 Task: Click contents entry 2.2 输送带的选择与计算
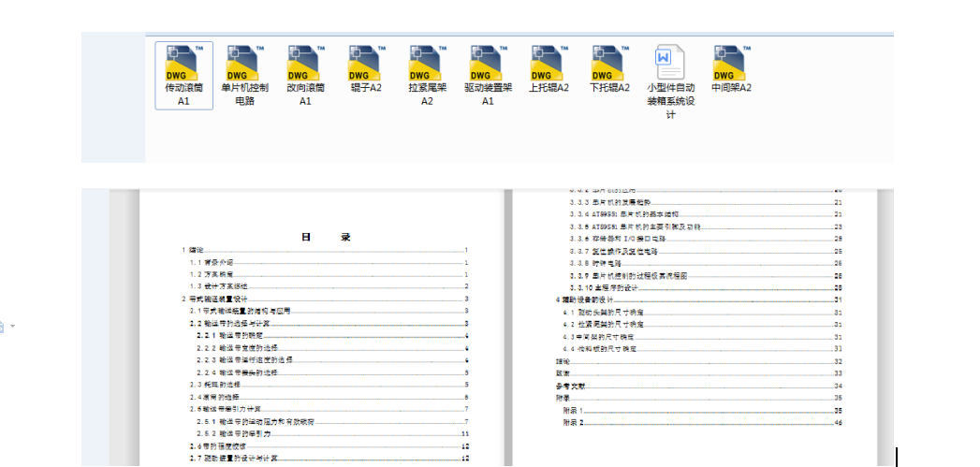[329, 324]
